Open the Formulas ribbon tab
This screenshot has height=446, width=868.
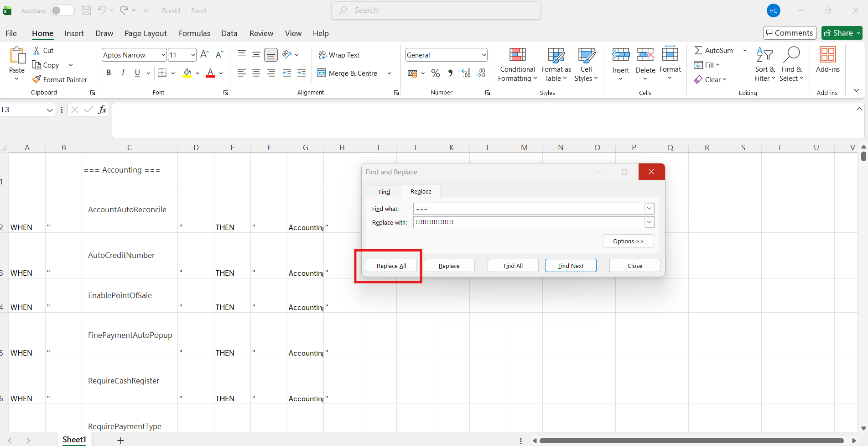(194, 33)
